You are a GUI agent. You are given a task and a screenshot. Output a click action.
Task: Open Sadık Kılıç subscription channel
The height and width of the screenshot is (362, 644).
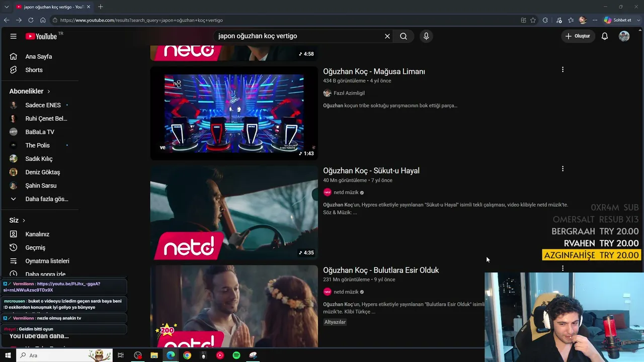tap(39, 159)
